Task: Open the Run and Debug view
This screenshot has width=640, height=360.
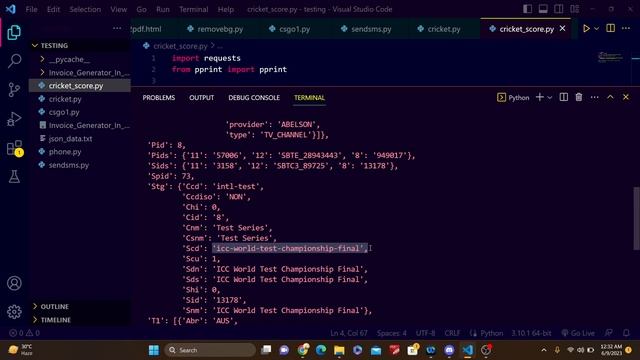Action: click(x=14, y=119)
